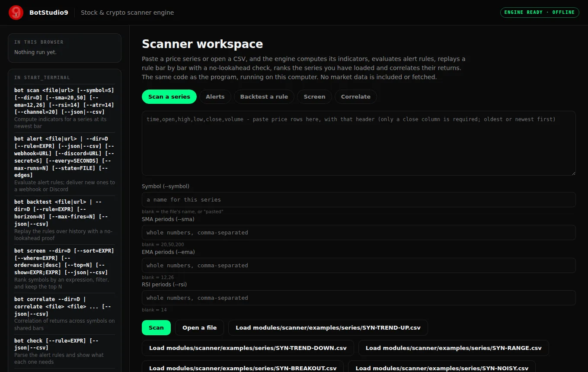Click the "Stock & crypto scanner engine" subtitle
This screenshot has width=588, height=372.
click(128, 13)
